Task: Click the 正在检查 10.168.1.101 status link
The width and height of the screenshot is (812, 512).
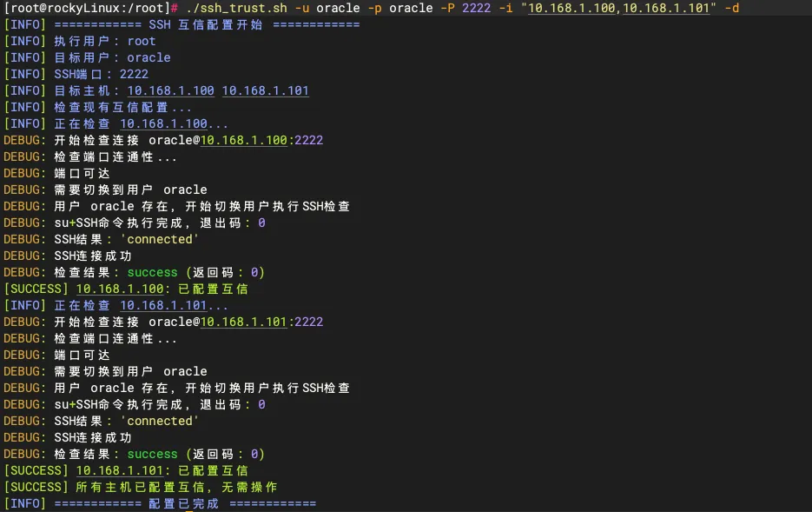Action: coord(165,305)
